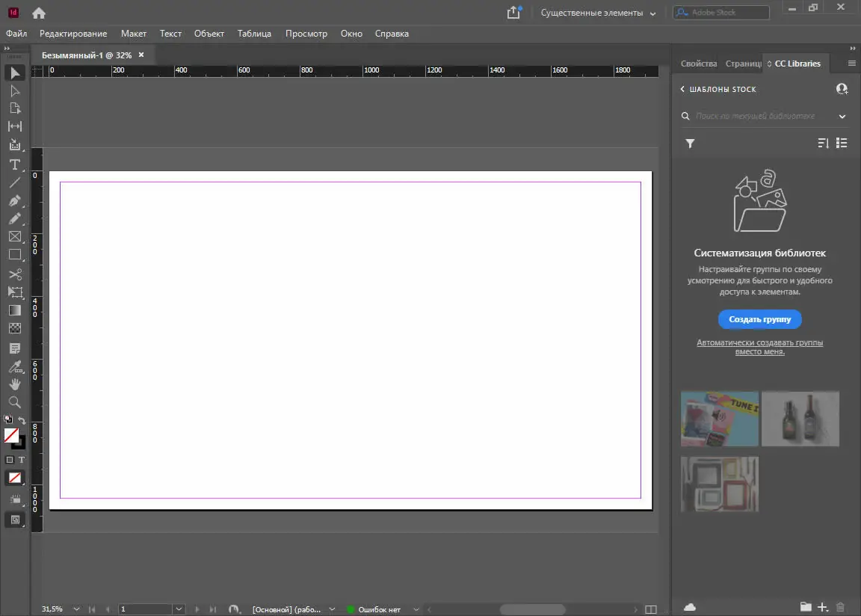Select the Gap tool

15,126
